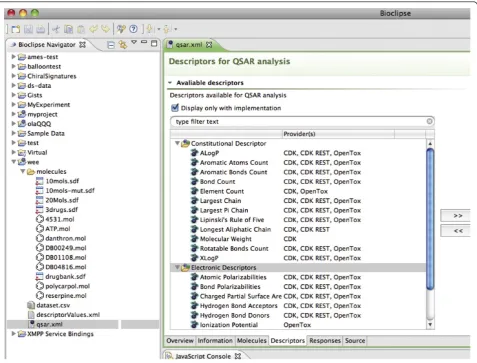Click the type filter text field

(x=302, y=121)
